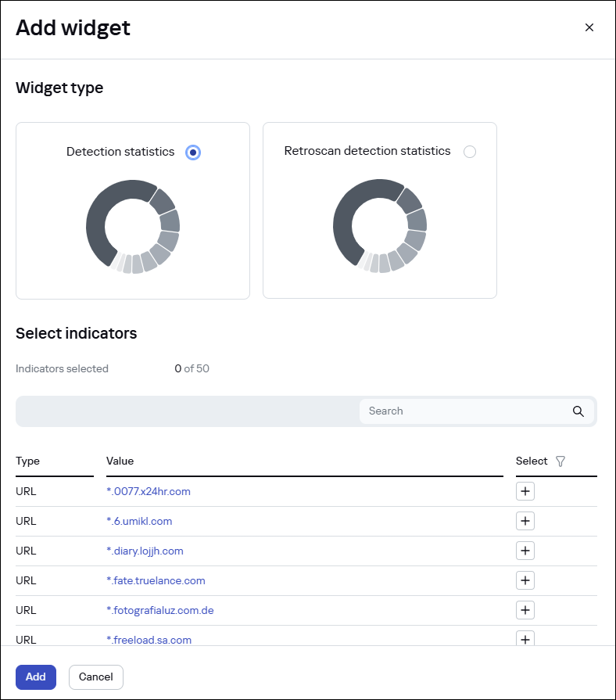
Task: Click the search magnifier icon
Action: pos(578,411)
